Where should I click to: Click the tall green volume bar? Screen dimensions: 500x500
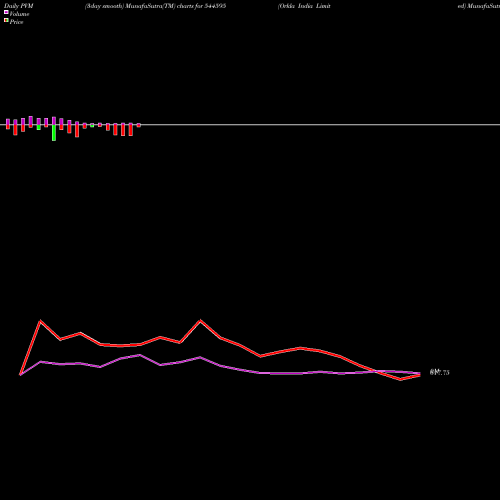coord(54,133)
